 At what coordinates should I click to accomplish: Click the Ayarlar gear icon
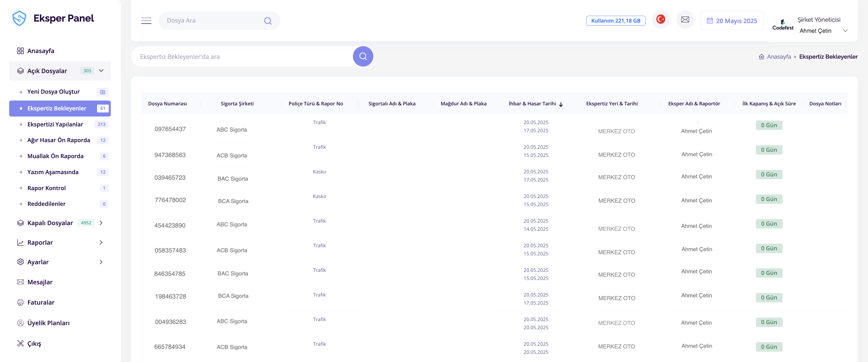click(20, 262)
